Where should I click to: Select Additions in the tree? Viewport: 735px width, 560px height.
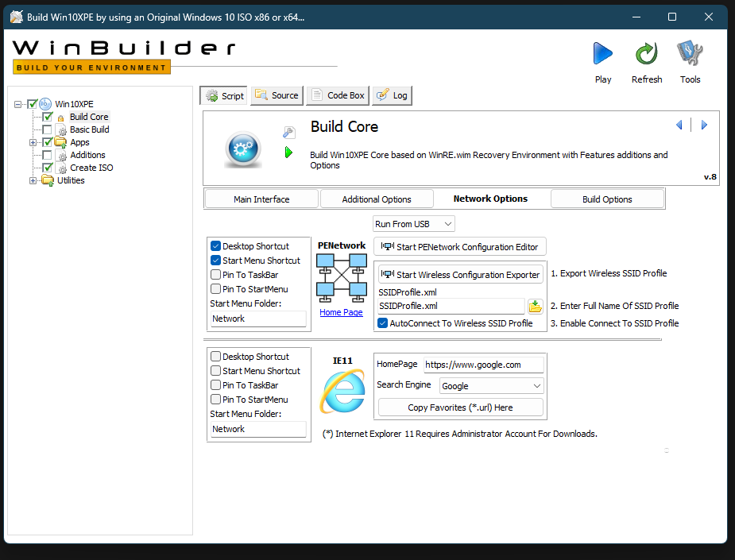point(87,155)
